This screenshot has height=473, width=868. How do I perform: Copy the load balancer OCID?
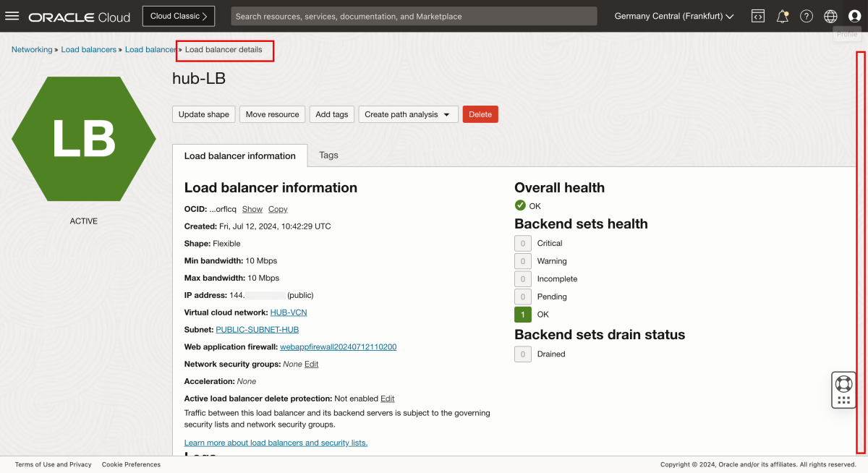tap(278, 209)
